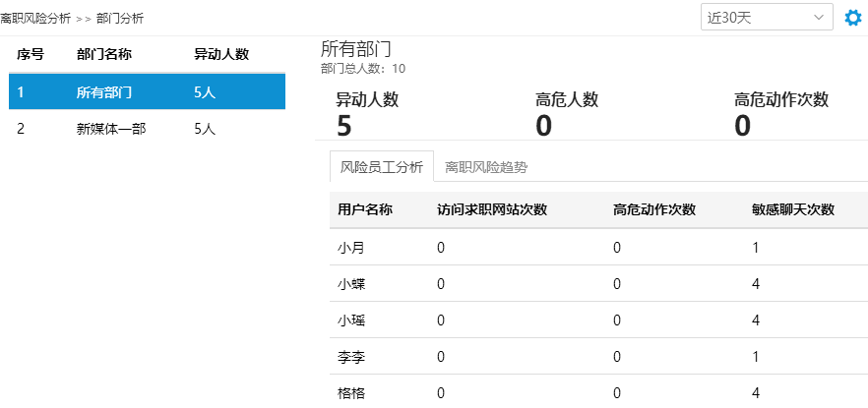Sort department list by 异动人数 header
The height and width of the screenshot is (408, 868).
(221, 55)
